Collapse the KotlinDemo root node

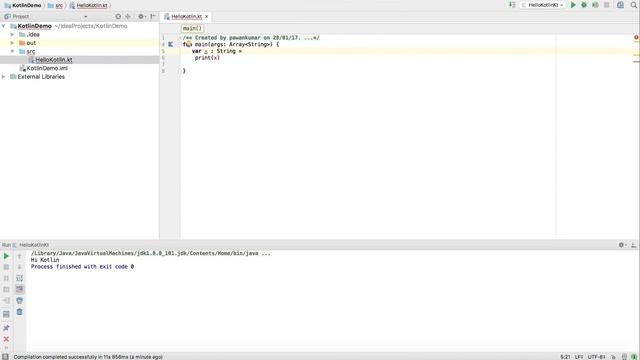click(x=4, y=26)
